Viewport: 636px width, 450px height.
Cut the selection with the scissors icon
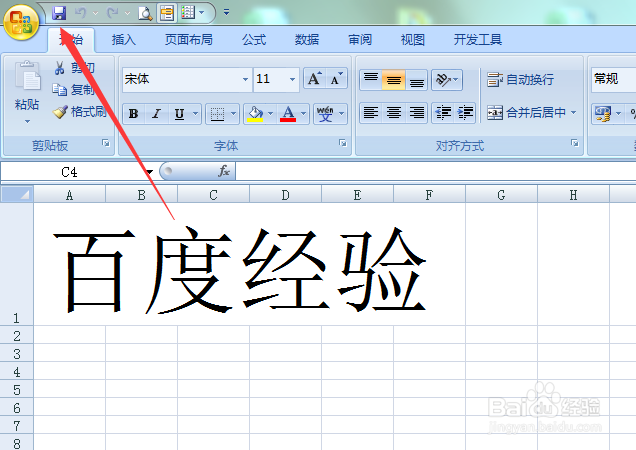coord(59,68)
